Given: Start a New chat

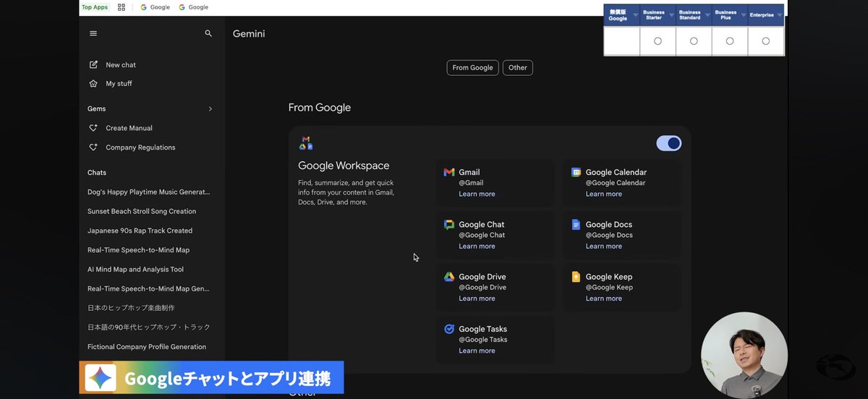Looking at the screenshot, I should point(120,65).
